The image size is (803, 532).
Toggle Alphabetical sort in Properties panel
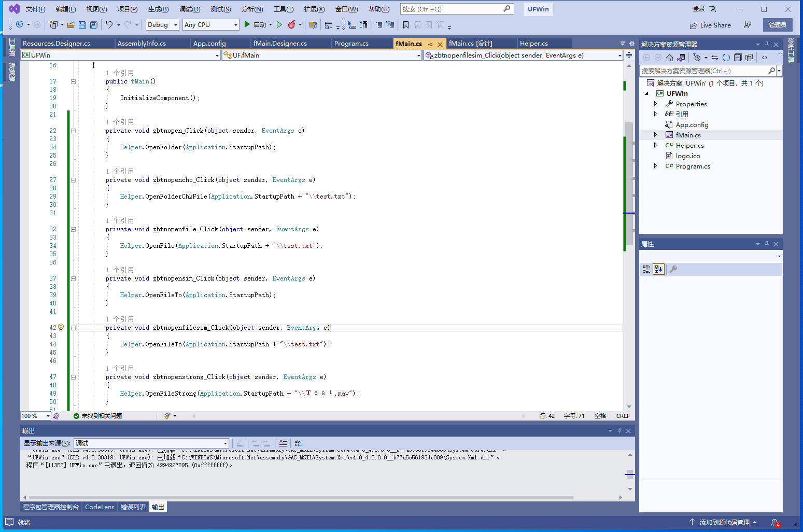coord(658,269)
